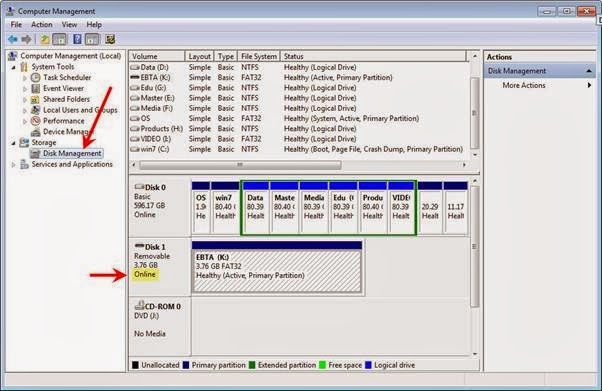Open the View menu
Image resolution: width=602 pixels, height=391 pixels.
click(69, 25)
